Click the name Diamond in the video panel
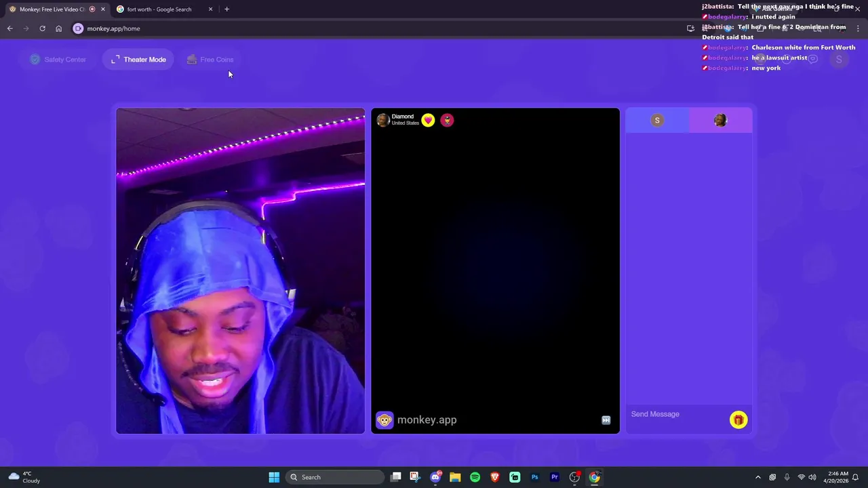The height and width of the screenshot is (488, 868). click(402, 117)
